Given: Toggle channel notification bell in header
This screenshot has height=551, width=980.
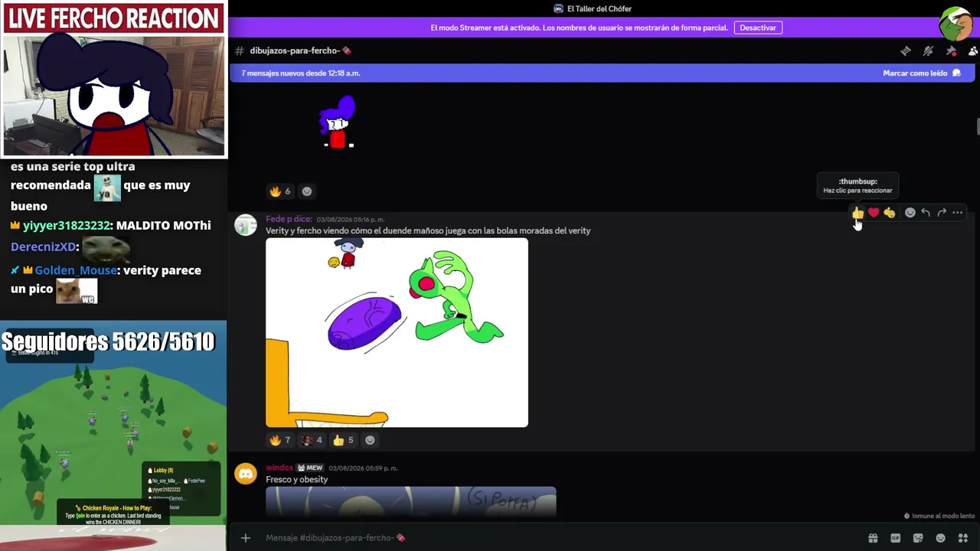Looking at the screenshot, I should pyautogui.click(x=928, y=51).
